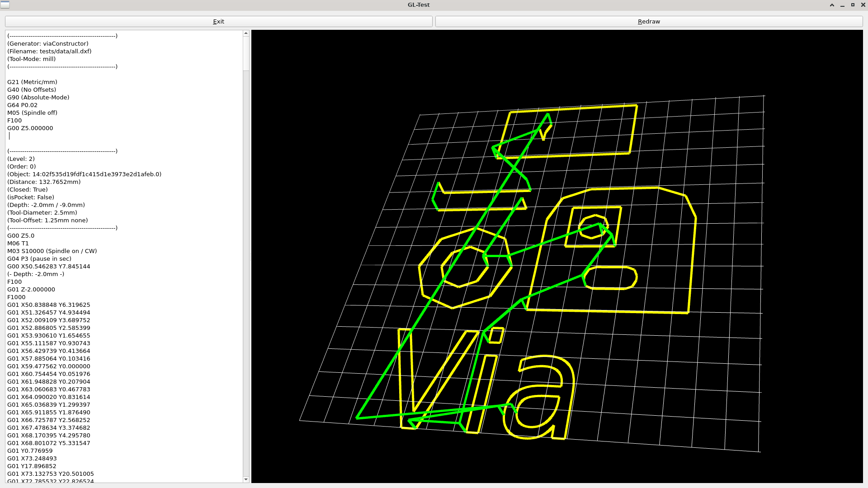Click the line 'F1000'

(x=16, y=297)
